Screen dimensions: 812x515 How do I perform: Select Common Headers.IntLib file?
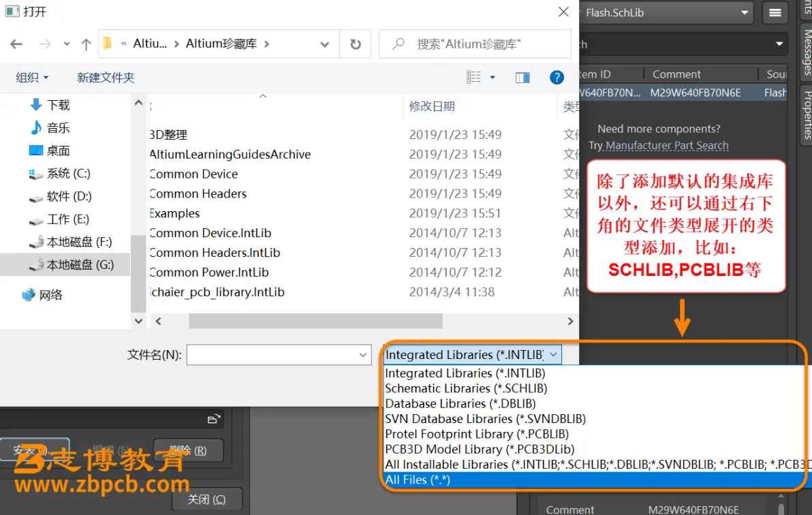coord(215,253)
